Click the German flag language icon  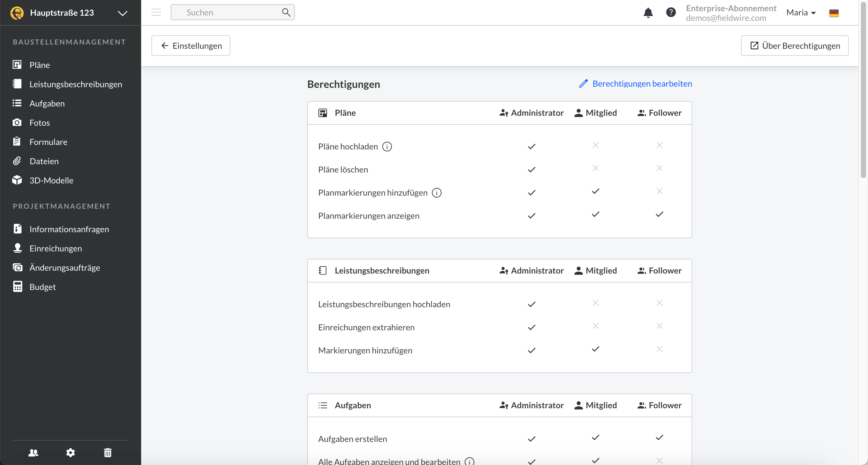tap(834, 13)
